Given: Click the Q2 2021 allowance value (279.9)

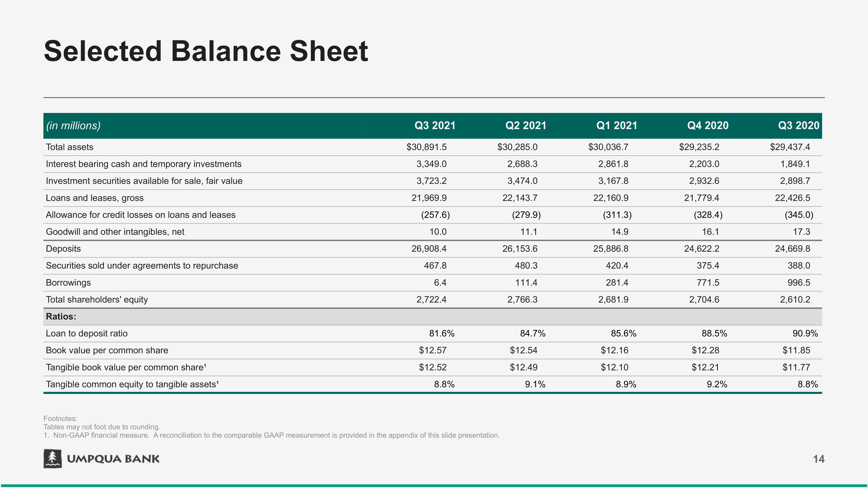Looking at the screenshot, I should (526, 215).
